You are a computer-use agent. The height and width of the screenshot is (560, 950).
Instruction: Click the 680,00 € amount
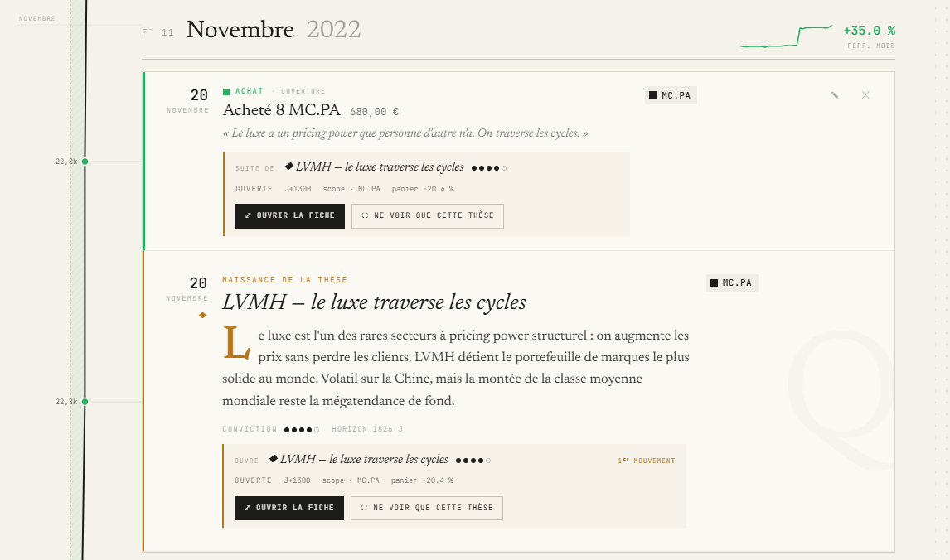click(x=374, y=112)
